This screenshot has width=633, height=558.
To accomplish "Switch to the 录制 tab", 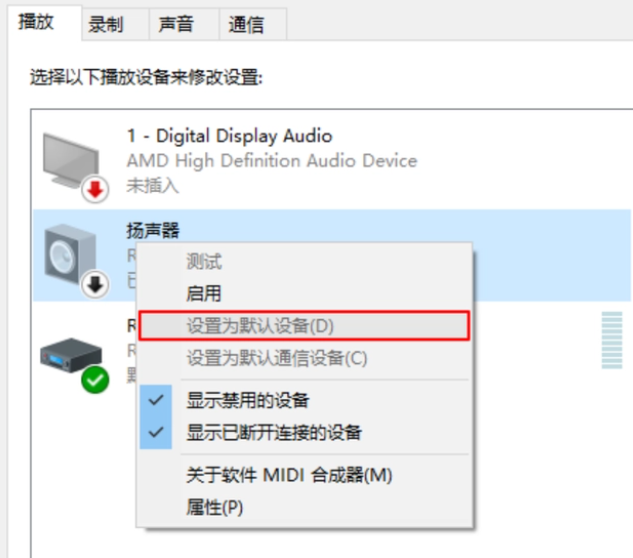I will [x=106, y=24].
